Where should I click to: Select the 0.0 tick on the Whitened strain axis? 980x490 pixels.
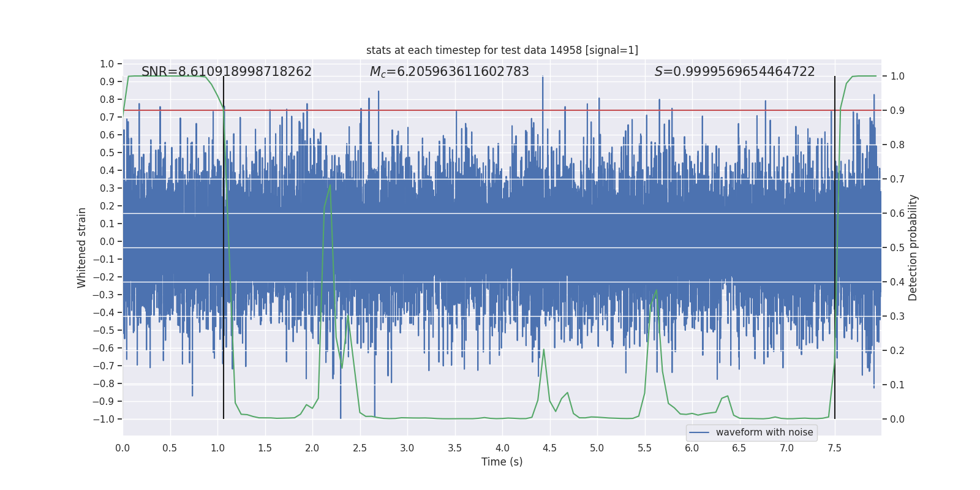pyautogui.click(x=107, y=242)
